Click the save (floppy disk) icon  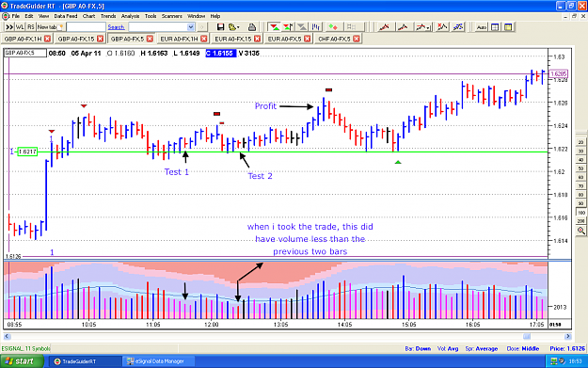[x=220, y=27]
